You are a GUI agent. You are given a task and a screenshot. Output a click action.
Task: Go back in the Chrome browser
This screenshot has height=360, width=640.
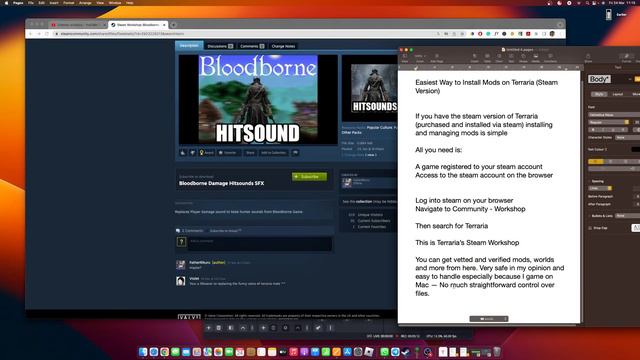31,33
